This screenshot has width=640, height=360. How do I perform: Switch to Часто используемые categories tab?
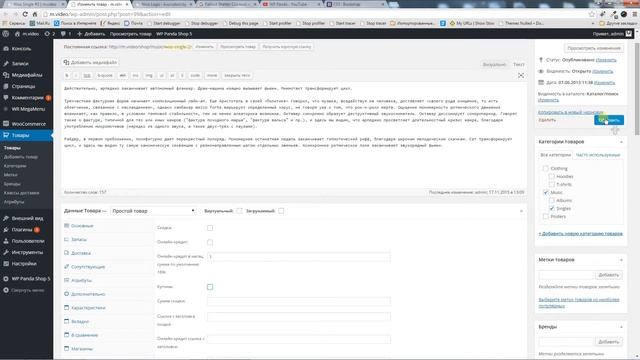click(x=598, y=155)
